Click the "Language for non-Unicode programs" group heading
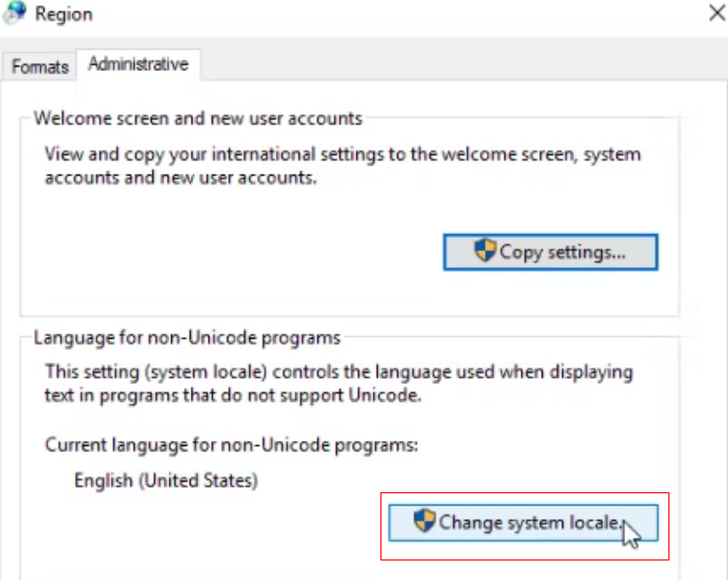 pos(186,338)
